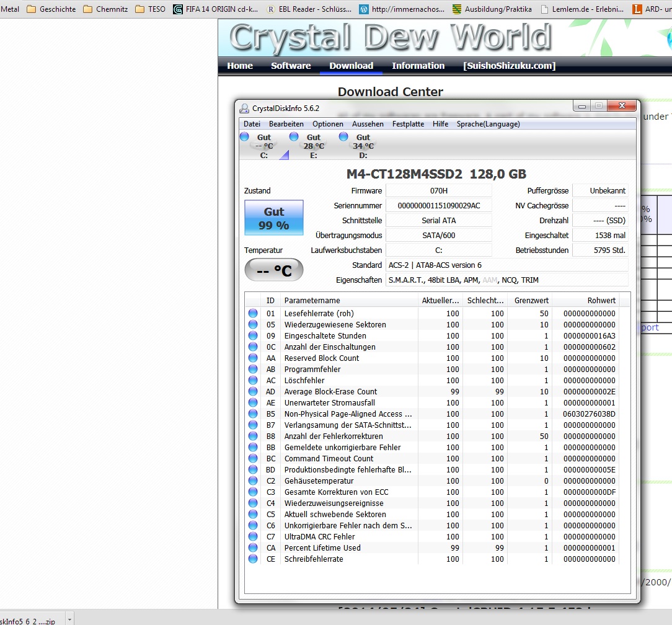Open the Optionen menu

(x=327, y=124)
